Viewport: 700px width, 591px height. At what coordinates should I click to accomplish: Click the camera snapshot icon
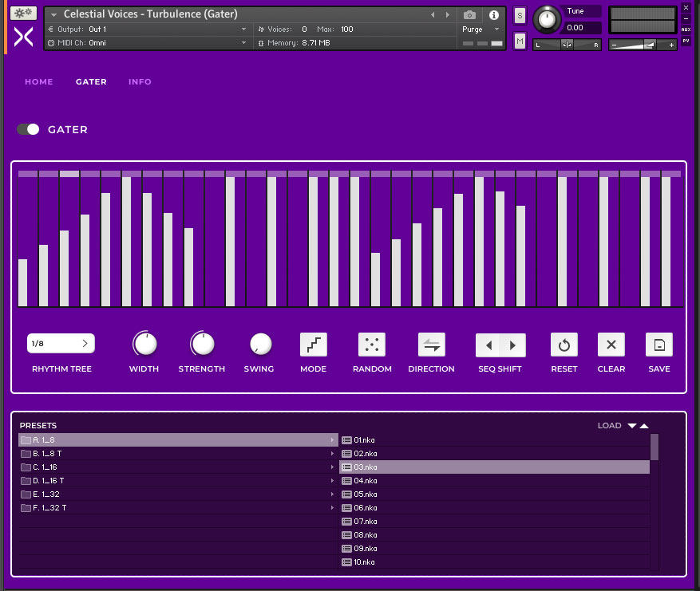[x=469, y=15]
